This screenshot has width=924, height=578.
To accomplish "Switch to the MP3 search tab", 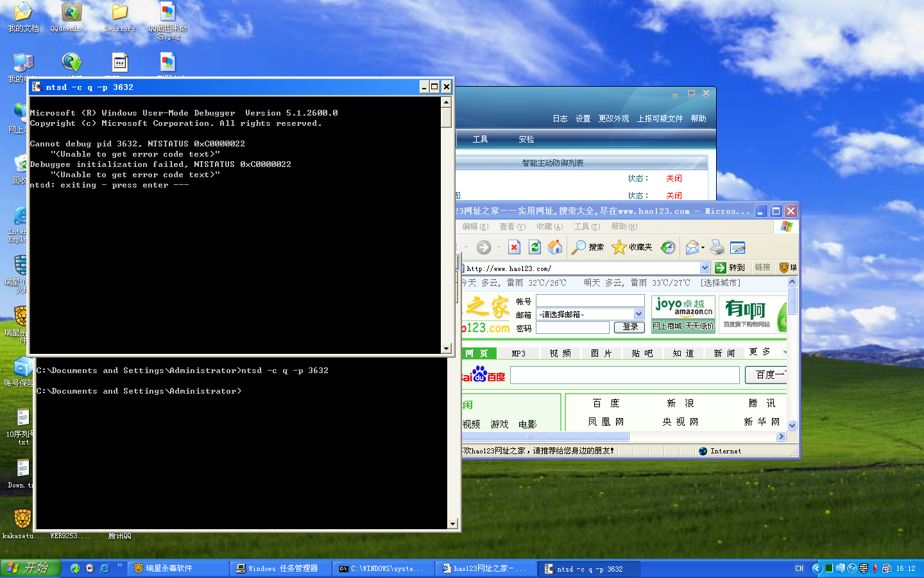I will pyautogui.click(x=518, y=353).
